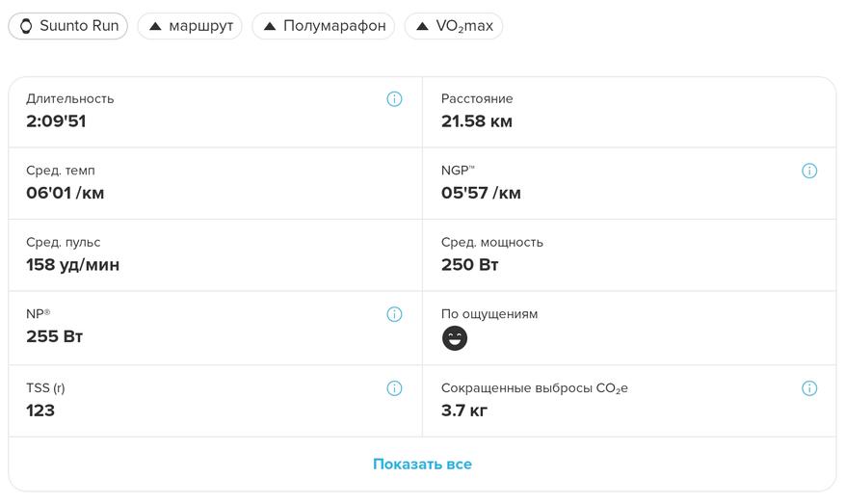
Task: Click the Сред. пульс 158 уд/мин value
Action: (73, 265)
